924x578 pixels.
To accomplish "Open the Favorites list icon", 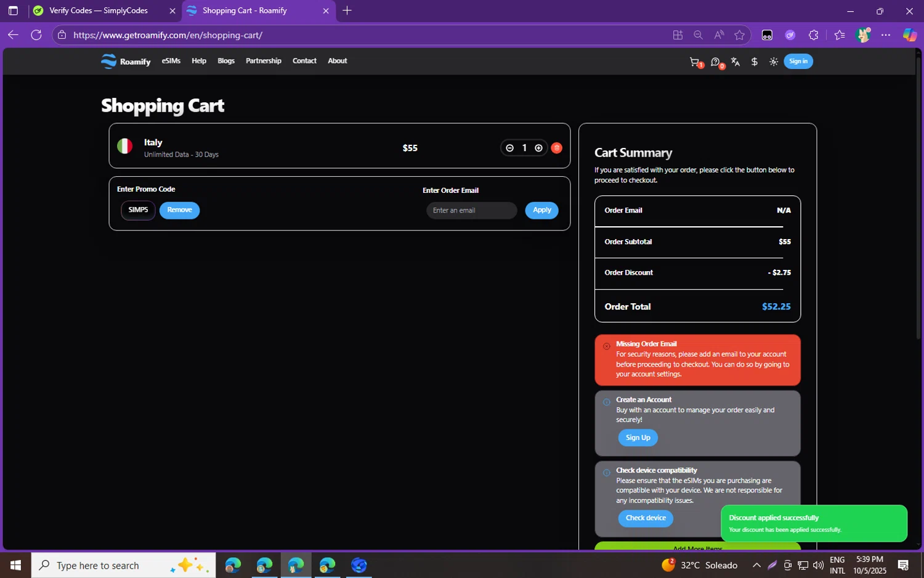I will (x=839, y=35).
